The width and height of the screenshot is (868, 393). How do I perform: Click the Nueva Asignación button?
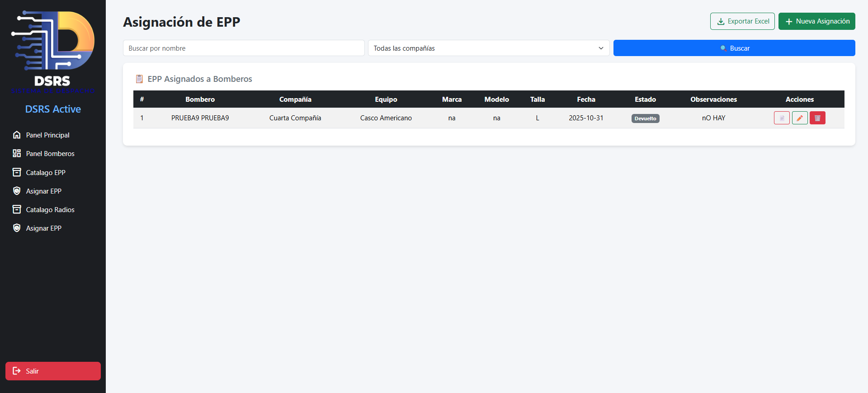click(816, 21)
